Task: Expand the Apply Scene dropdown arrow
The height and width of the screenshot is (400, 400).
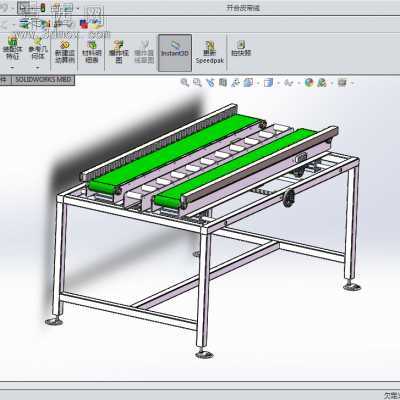Action: click(x=332, y=83)
